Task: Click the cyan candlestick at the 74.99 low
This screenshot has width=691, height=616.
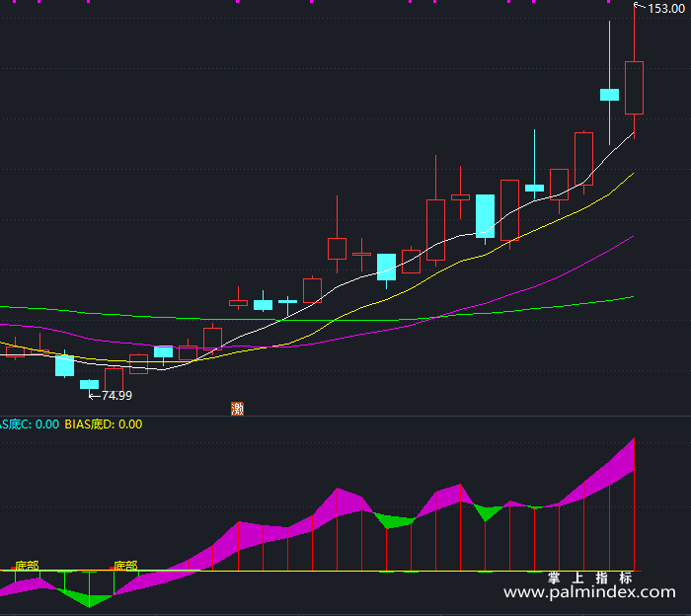Action: [x=90, y=384]
